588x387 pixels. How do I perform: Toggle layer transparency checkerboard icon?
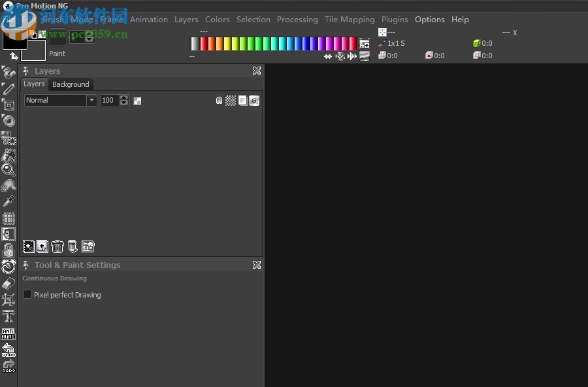[x=231, y=101]
